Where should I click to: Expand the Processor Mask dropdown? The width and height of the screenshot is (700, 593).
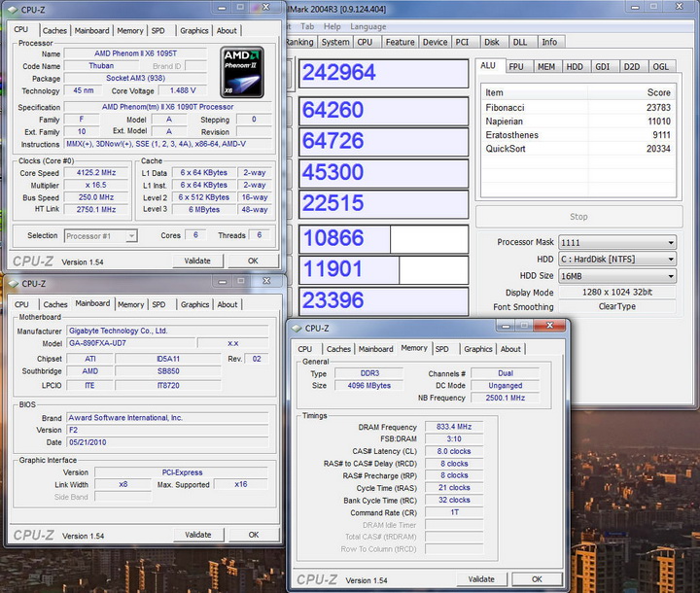671,243
